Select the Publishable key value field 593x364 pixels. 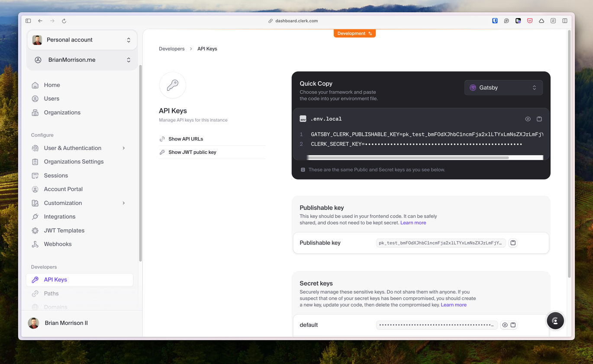coord(441,243)
